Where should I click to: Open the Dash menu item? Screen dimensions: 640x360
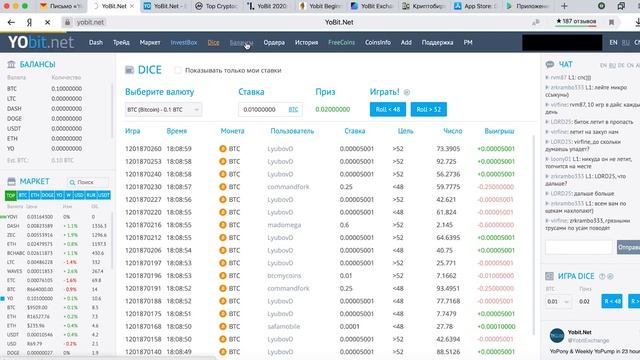(x=96, y=42)
